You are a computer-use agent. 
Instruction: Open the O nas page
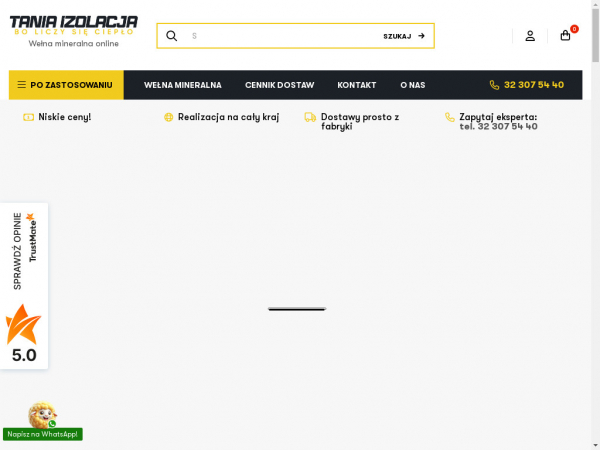coord(412,85)
